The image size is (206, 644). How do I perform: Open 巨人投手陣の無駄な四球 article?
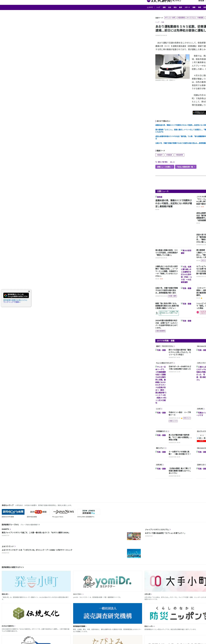click(x=167, y=271)
